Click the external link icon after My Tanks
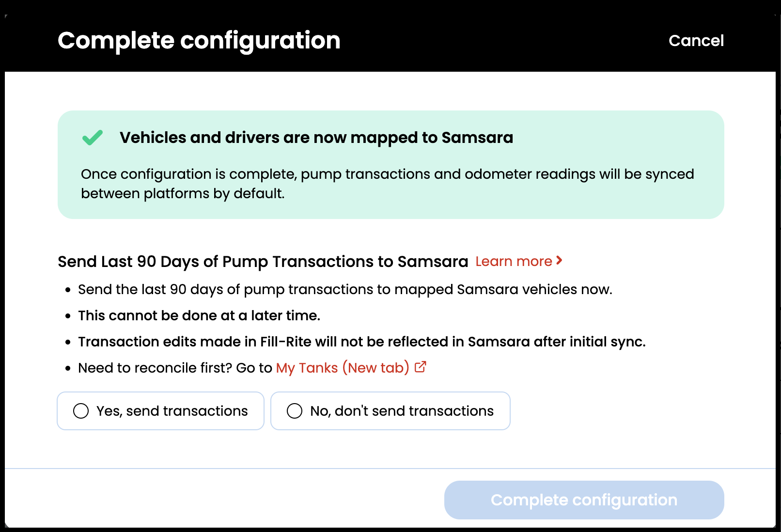The width and height of the screenshot is (781, 532). point(421,367)
